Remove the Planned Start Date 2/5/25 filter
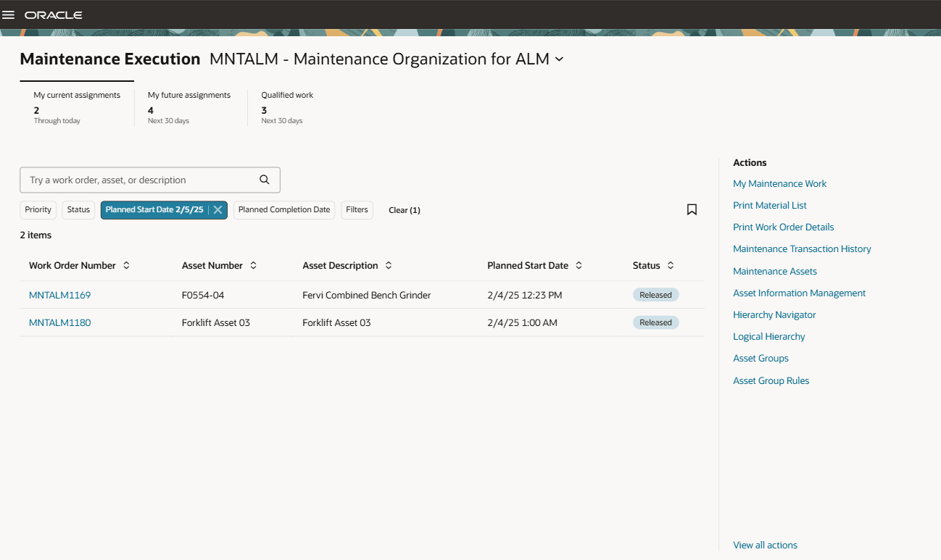 pos(217,209)
